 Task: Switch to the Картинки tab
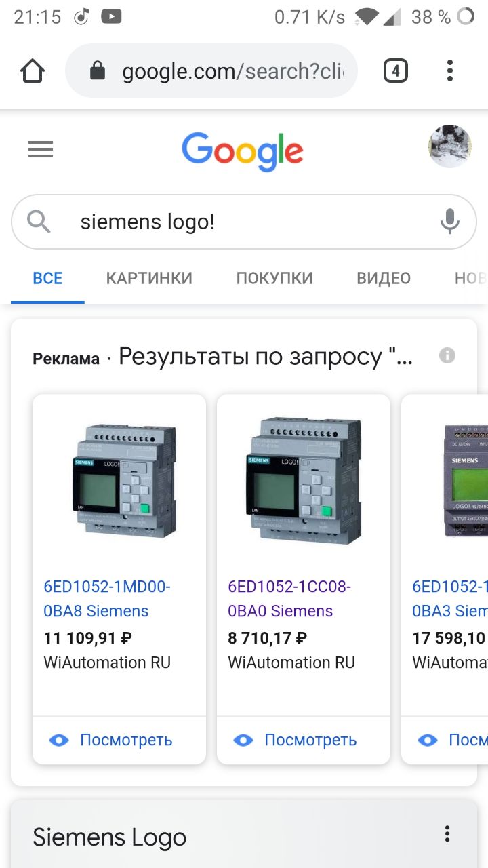pos(149,278)
